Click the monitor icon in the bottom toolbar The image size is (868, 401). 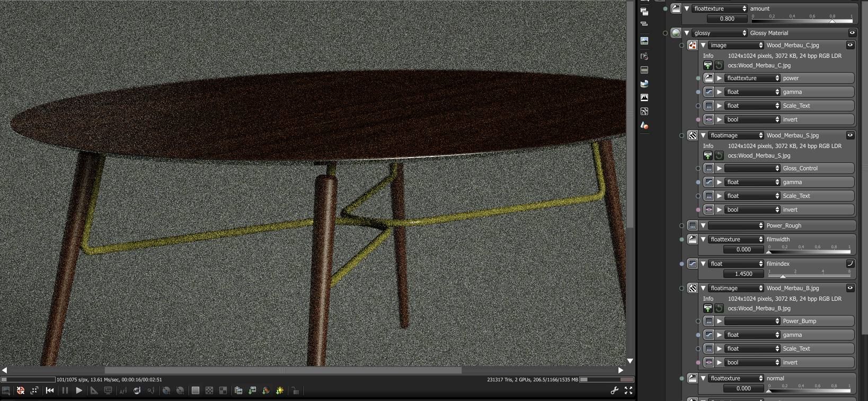pyautogui.click(x=108, y=390)
